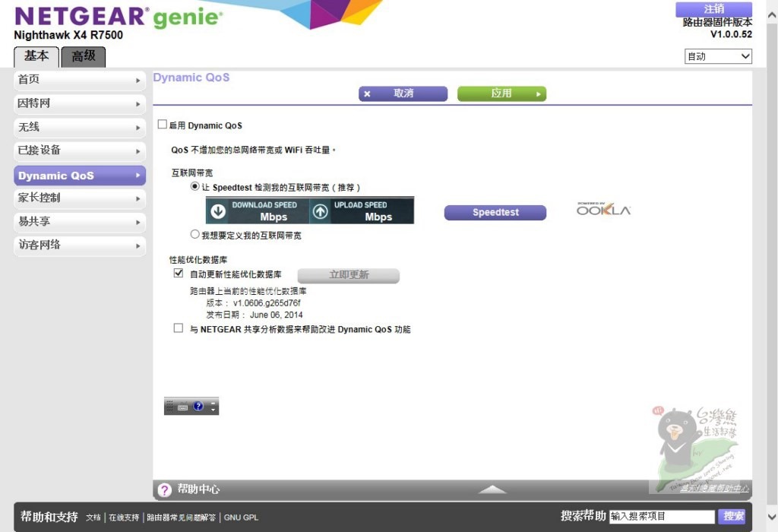Open the GNU GPL link

tap(241, 518)
